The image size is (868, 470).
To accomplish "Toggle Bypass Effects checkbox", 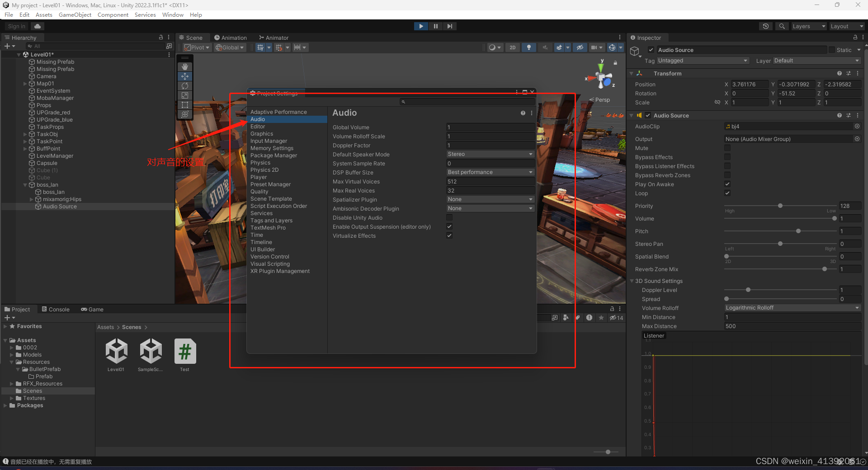I will click(x=727, y=157).
